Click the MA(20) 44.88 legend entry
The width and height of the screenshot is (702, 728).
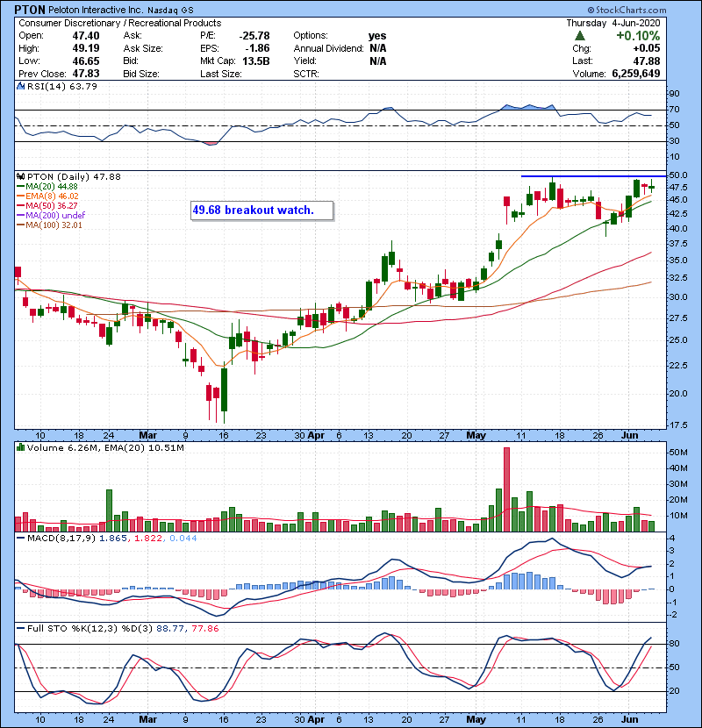pyautogui.click(x=47, y=187)
